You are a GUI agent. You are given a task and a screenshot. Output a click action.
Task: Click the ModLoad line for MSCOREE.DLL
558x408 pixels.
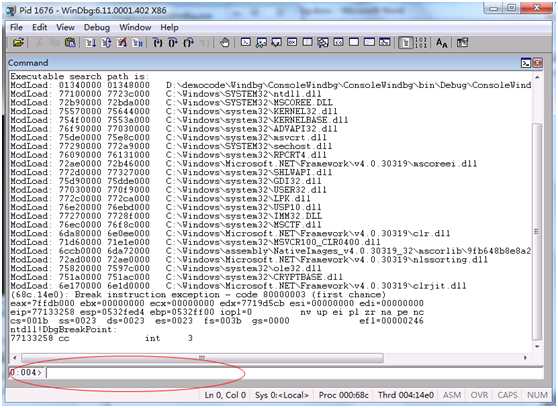pyautogui.click(x=171, y=103)
